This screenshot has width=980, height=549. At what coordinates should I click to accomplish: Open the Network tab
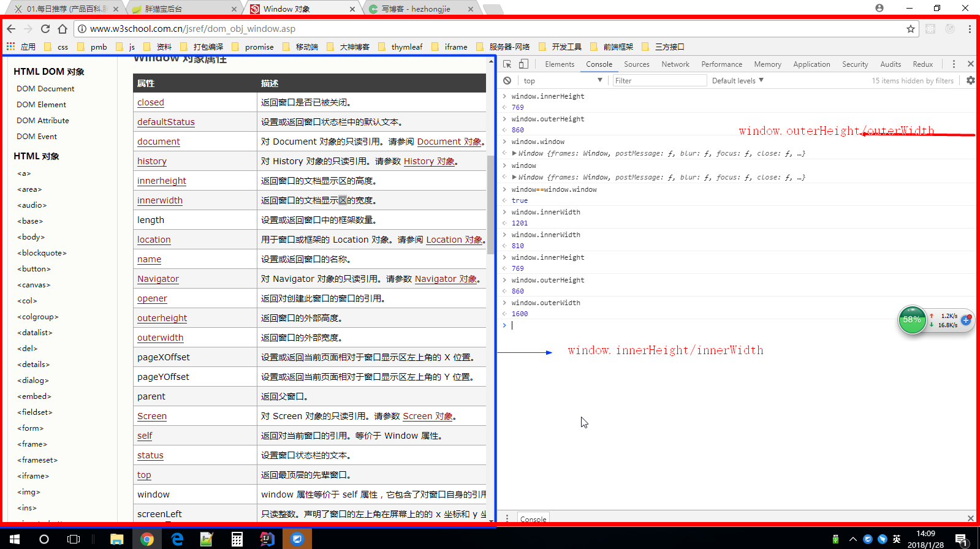(x=675, y=64)
